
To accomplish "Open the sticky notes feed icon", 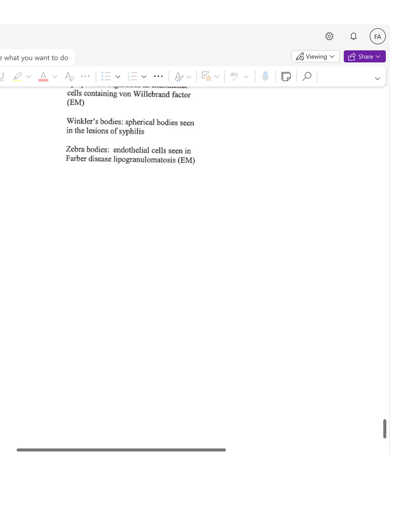I will click(x=286, y=76).
